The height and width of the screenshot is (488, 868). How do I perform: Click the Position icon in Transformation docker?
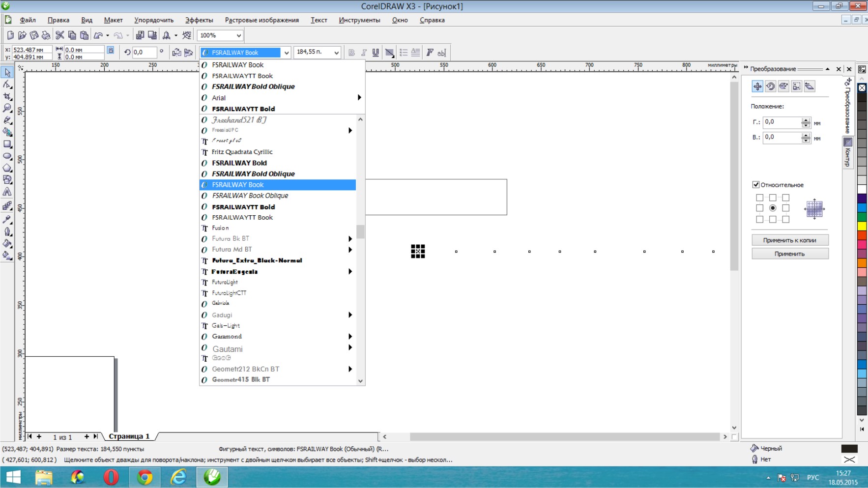(x=757, y=86)
